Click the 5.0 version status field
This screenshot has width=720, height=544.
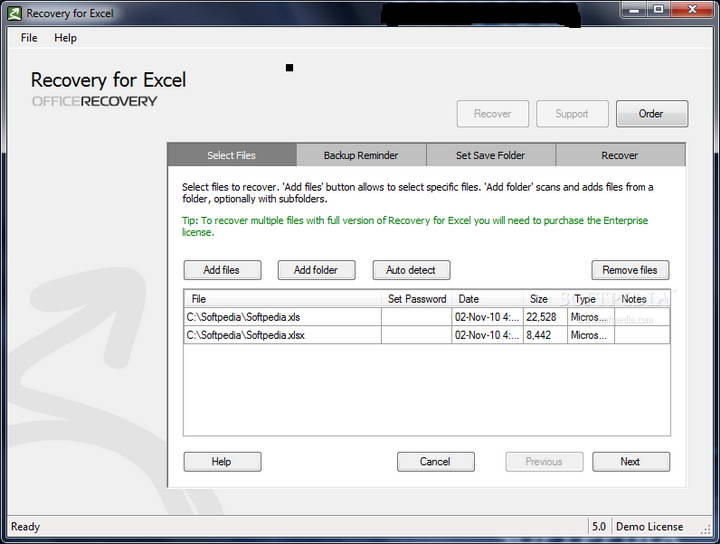[599, 527]
